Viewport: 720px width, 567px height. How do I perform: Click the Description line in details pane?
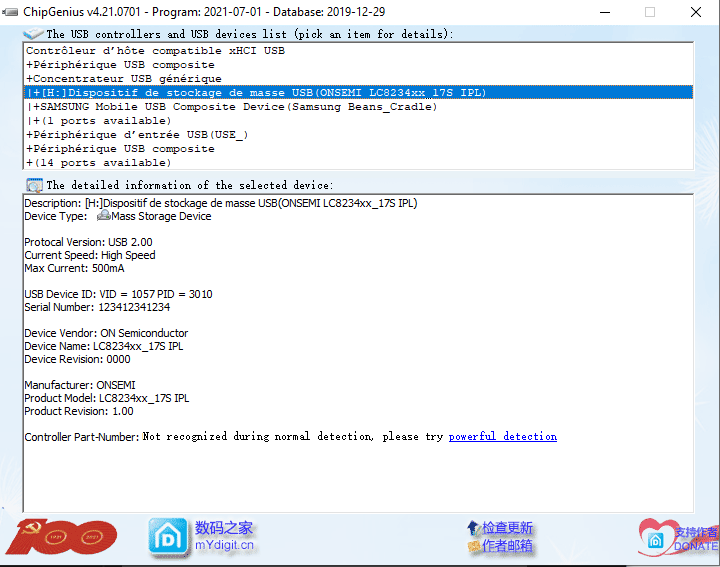pyautogui.click(x=221, y=203)
